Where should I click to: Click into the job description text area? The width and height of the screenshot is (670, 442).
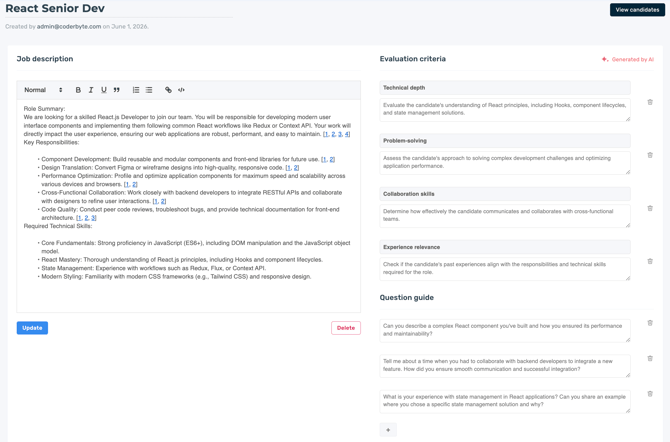point(188,206)
